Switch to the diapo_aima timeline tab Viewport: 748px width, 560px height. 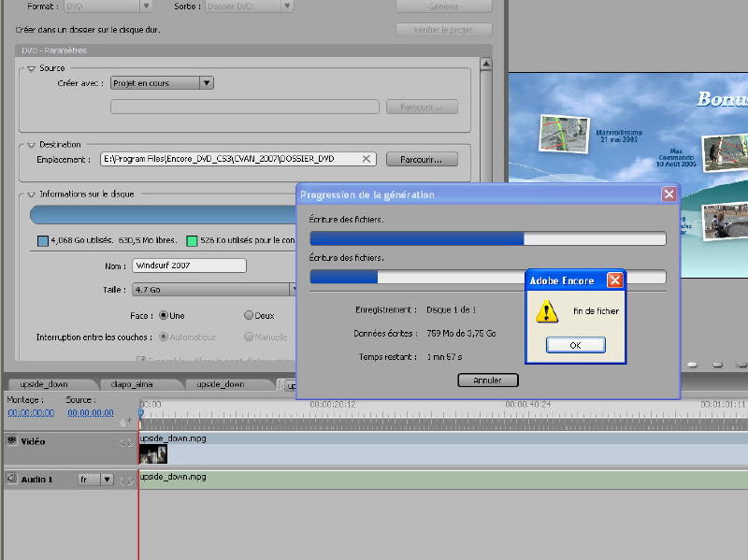coord(132,384)
